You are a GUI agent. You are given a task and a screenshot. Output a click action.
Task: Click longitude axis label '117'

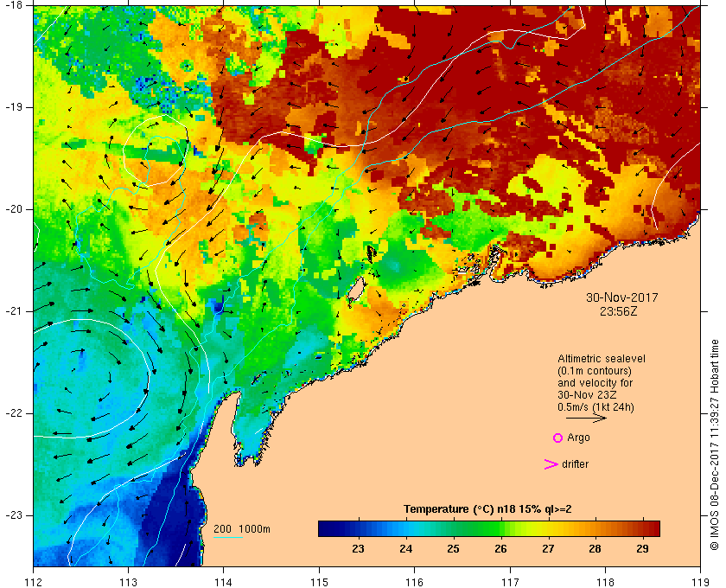(x=510, y=582)
